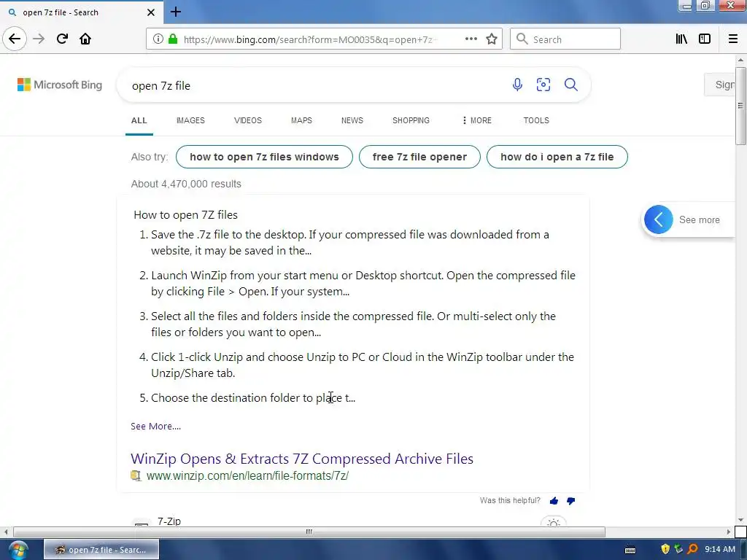Open a new tab with plus button

coord(176,12)
